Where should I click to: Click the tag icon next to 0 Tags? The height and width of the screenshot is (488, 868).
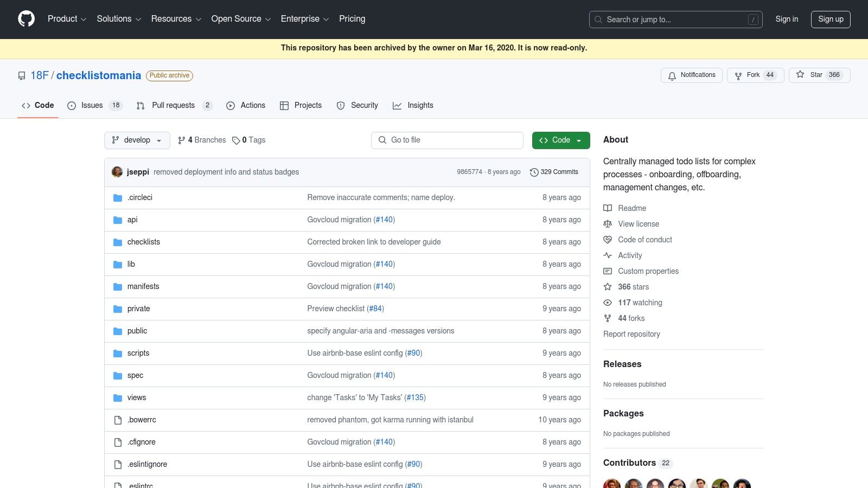pyautogui.click(x=236, y=140)
